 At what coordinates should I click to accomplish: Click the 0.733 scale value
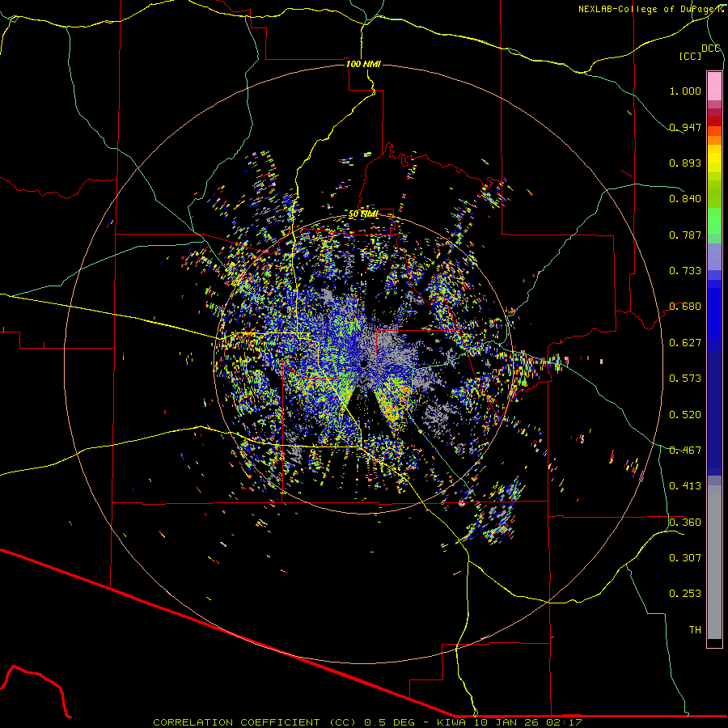(x=685, y=271)
